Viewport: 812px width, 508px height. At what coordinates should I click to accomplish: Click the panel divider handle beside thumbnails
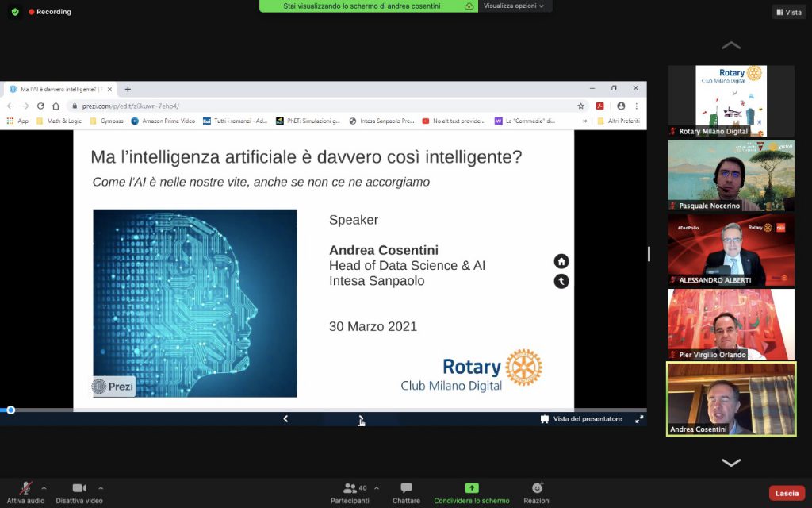tap(649, 253)
